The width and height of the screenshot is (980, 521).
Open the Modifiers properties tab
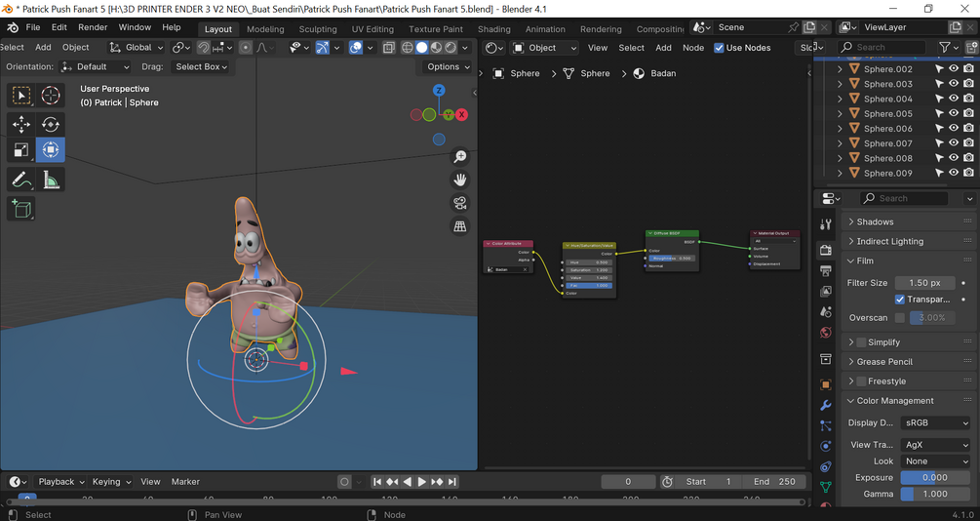point(826,405)
